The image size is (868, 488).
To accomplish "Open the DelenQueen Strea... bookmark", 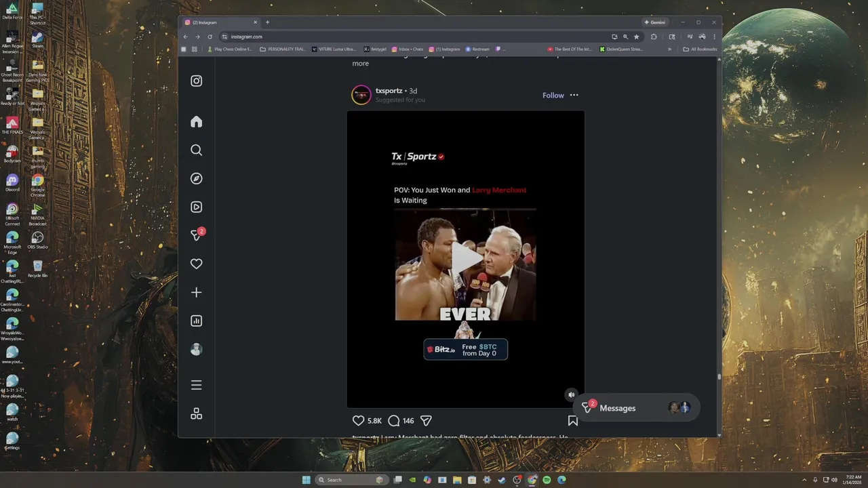I will coord(622,49).
